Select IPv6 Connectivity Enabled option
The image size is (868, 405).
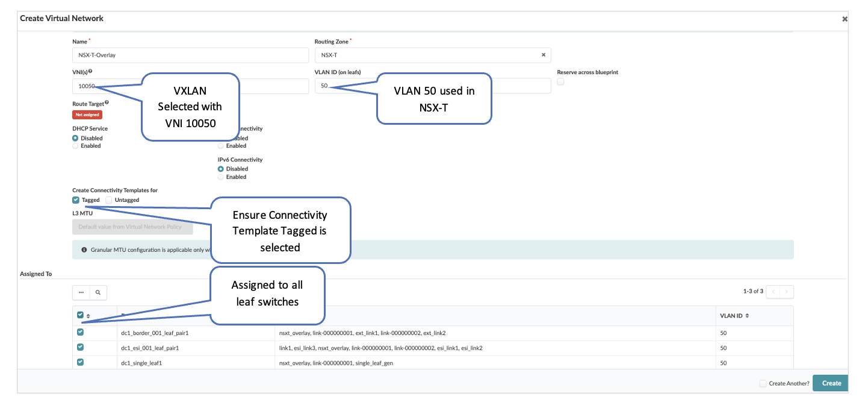point(221,177)
